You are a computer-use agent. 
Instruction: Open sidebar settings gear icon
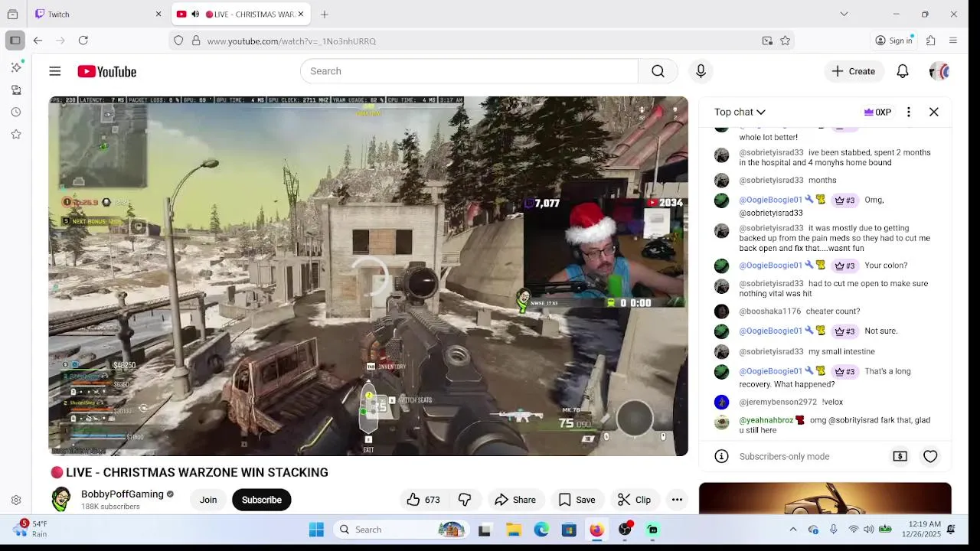(x=16, y=500)
